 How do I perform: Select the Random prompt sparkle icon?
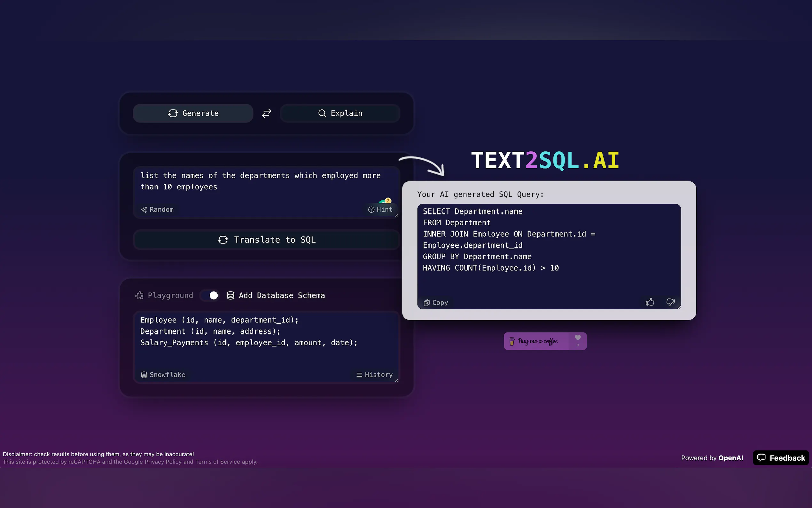(x=144, y=209)
